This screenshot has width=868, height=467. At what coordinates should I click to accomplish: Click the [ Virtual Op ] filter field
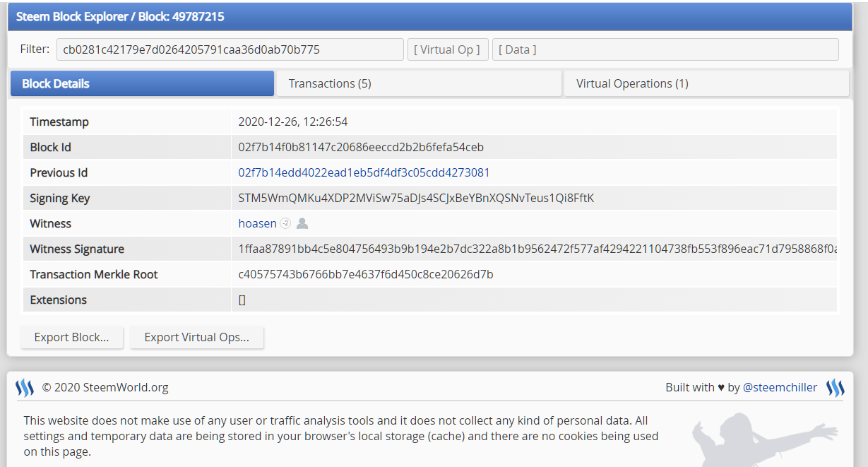coord(448,49)
